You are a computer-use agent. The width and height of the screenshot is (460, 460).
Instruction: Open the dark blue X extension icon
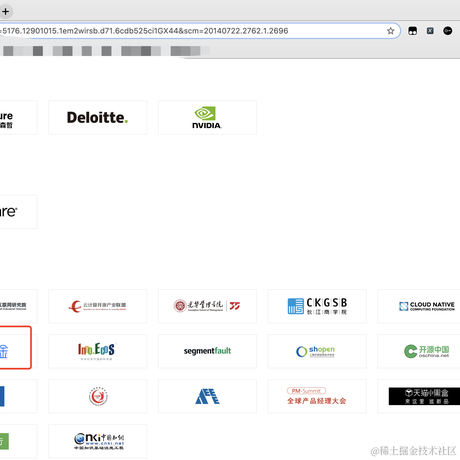click(x=430, y=31)
